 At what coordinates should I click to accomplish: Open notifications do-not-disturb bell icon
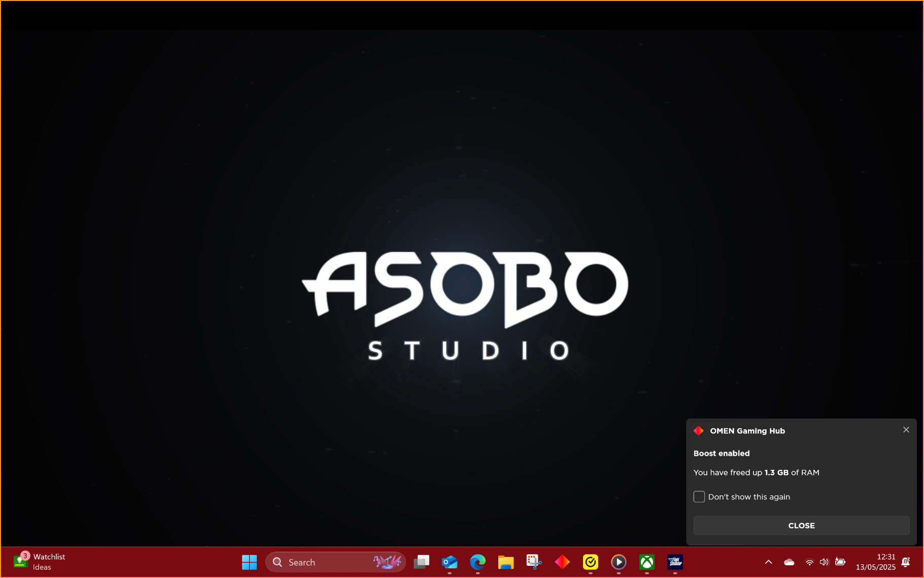pos(906,562)
